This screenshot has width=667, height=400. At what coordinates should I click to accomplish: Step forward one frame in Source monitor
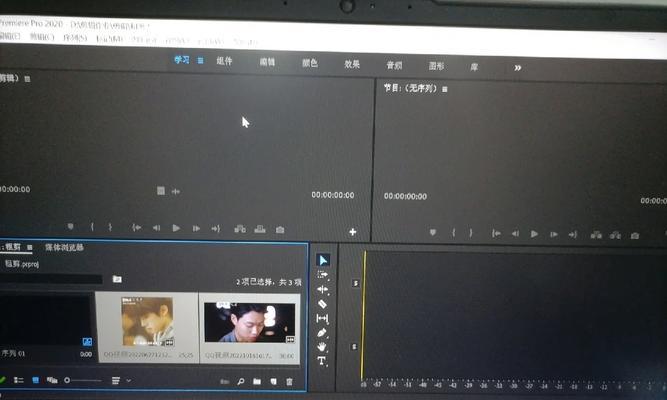tap(196, 229)
